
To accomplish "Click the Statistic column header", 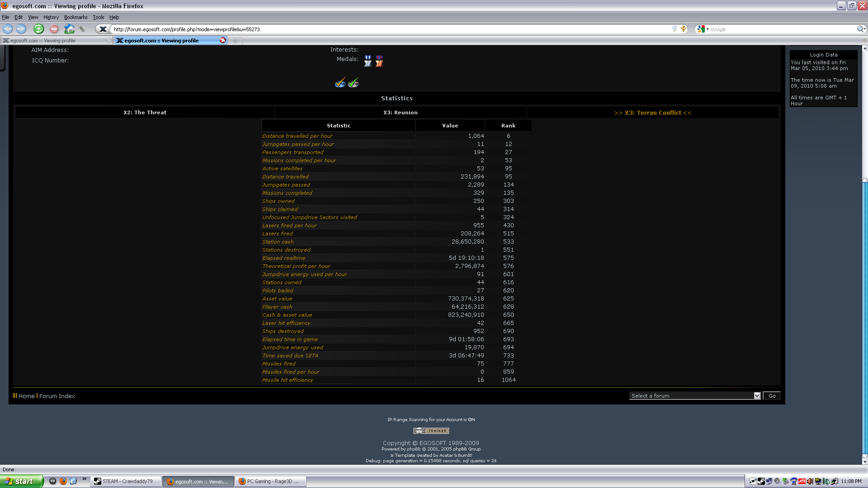I will tap(339, 126).
